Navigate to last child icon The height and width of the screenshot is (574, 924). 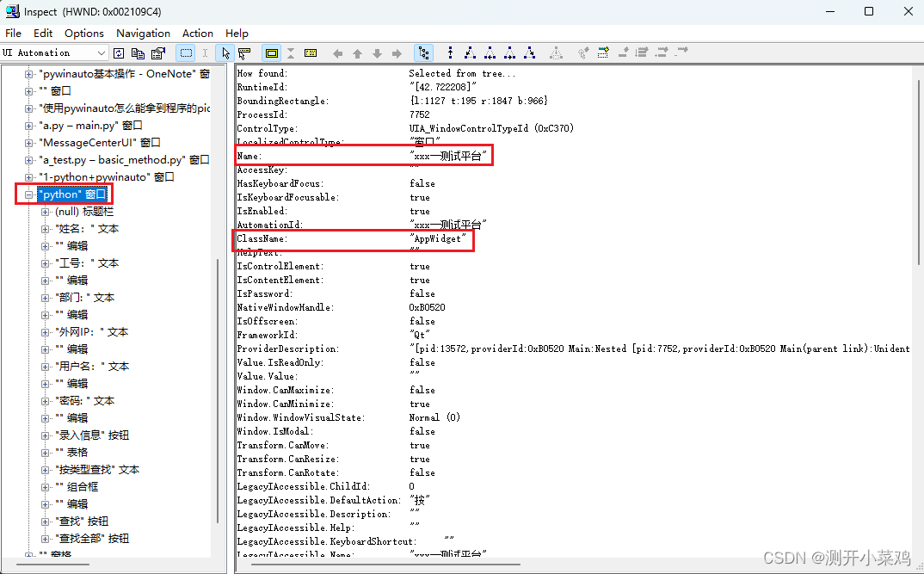coord(530,53)
